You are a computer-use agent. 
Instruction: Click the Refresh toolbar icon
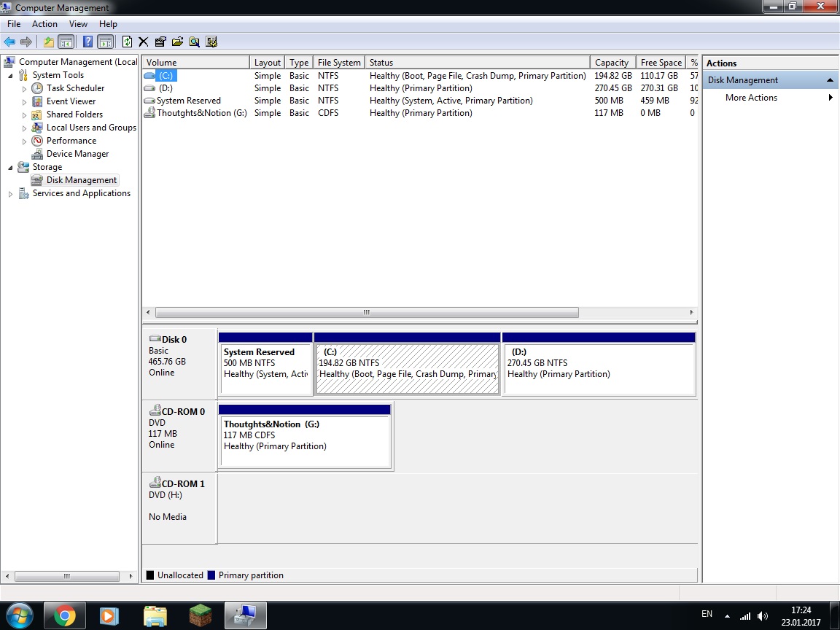(128, 42)
